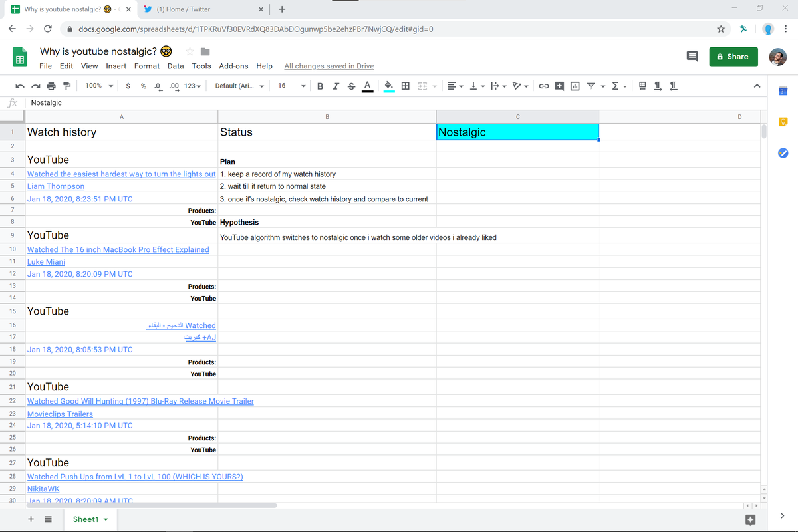Open MacBook Pro Effect Explained link

tap(118, 250)
